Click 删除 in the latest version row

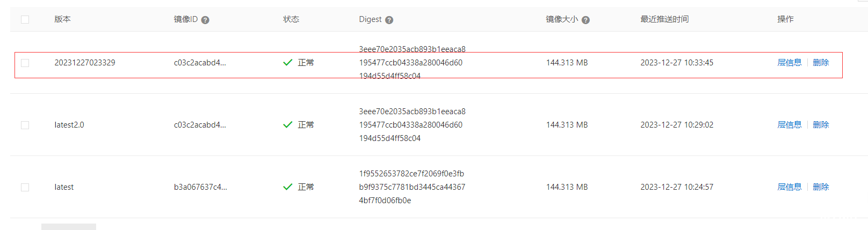point(821,187)
